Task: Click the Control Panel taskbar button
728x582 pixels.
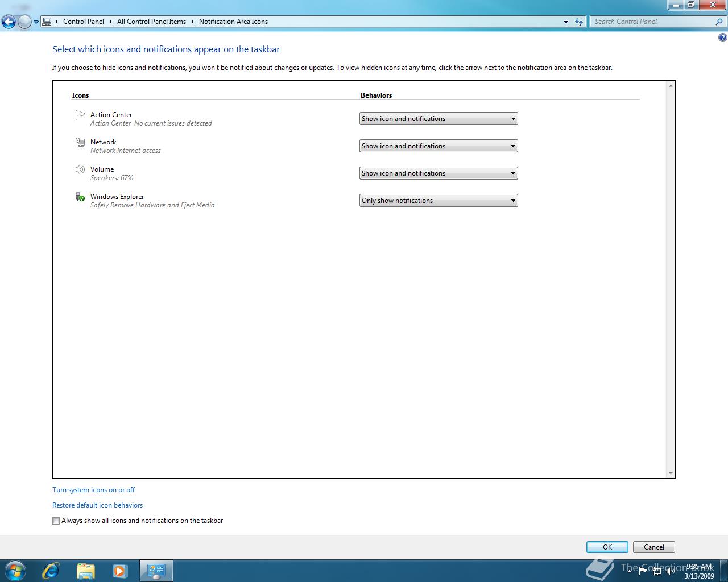Action: point(156,571)
